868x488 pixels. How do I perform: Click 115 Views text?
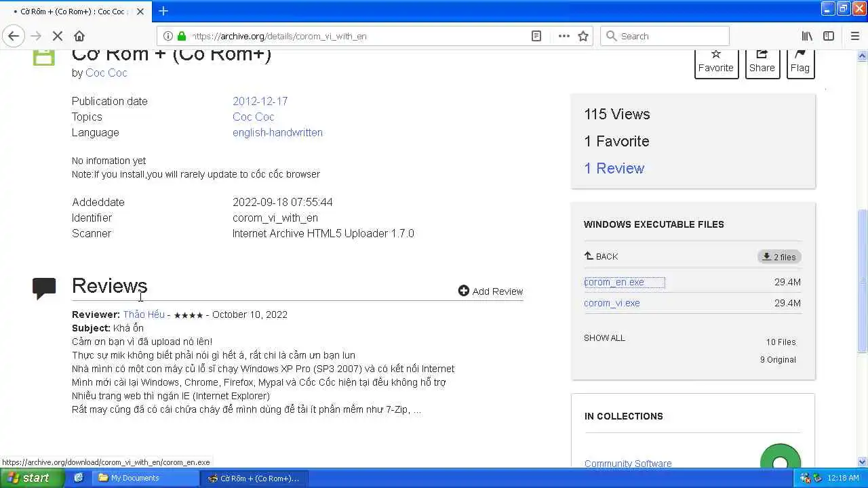click(617, 114)
